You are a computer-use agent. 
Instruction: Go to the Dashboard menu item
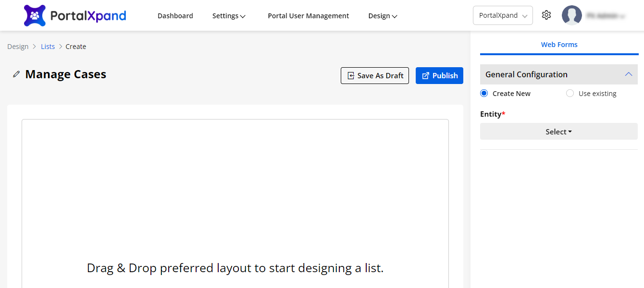(175, 16)
